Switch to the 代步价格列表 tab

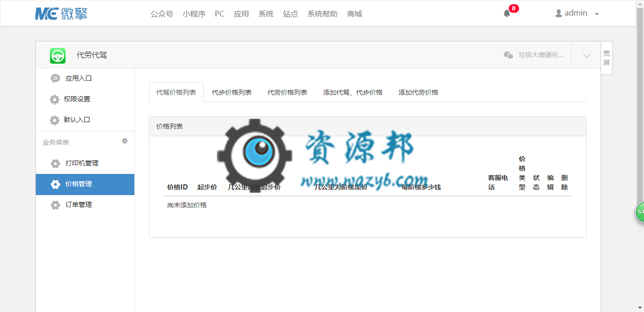point(231,92)
